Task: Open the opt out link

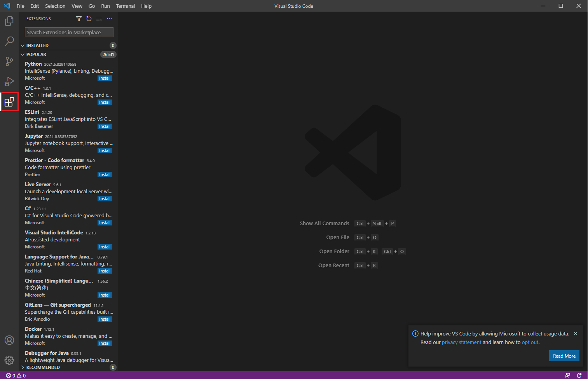Action: 530,342
